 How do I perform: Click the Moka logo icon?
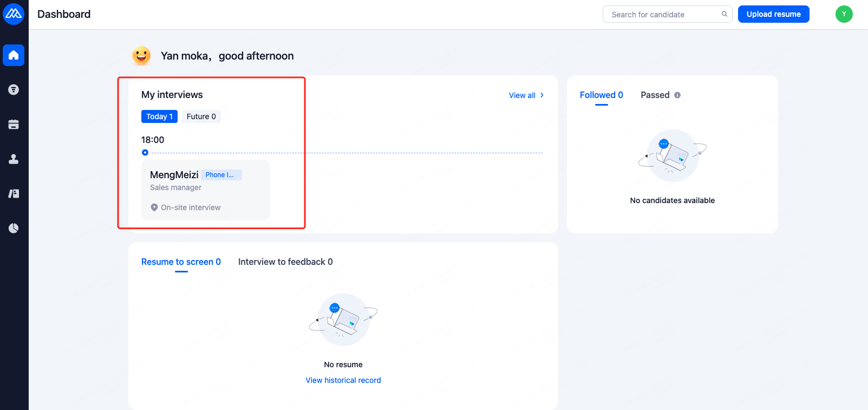coord(14,14)
